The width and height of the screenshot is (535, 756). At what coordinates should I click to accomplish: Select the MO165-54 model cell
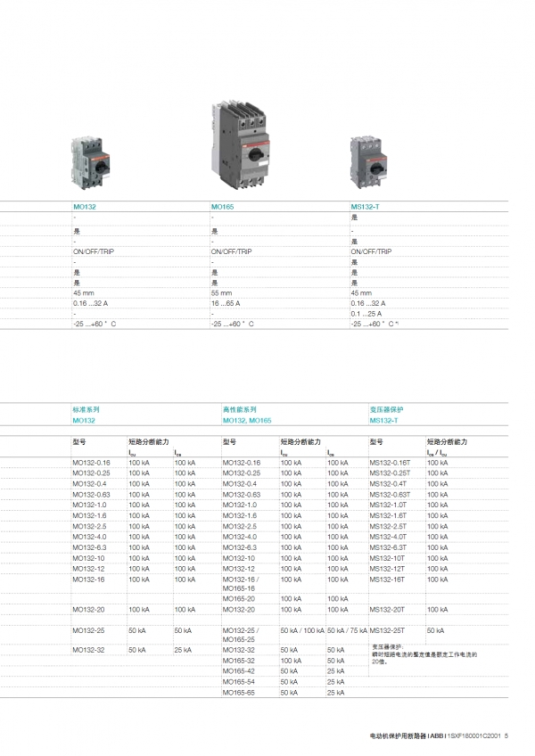[x=239, y=682]
